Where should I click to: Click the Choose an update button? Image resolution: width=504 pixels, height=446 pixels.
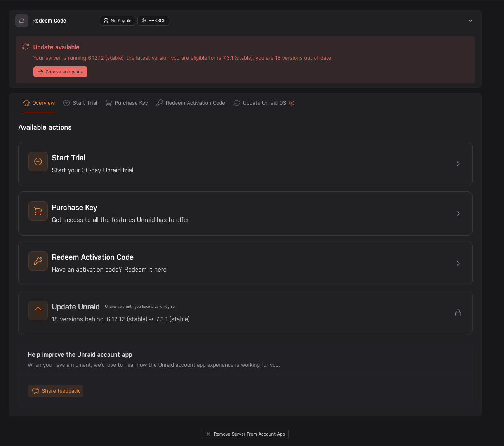point(60,72)
